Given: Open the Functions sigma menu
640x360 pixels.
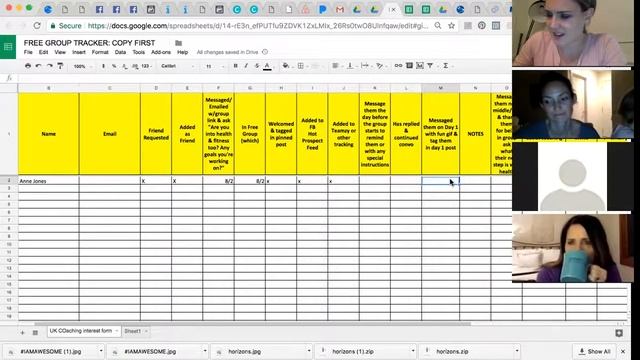Looking at the screenshot, I should coord(446,66).
